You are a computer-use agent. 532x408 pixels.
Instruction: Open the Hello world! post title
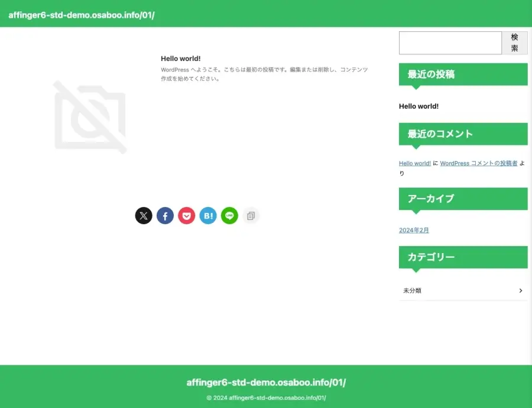pyautogui.click(x=180, y=58)
